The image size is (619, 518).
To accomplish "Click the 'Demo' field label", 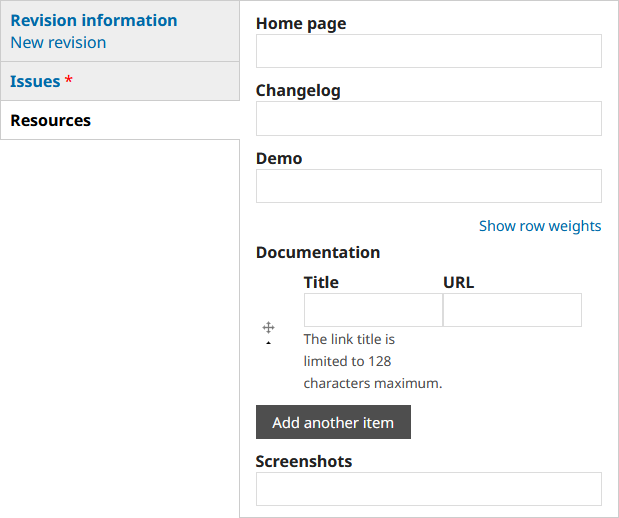I will tap(279, 158).
